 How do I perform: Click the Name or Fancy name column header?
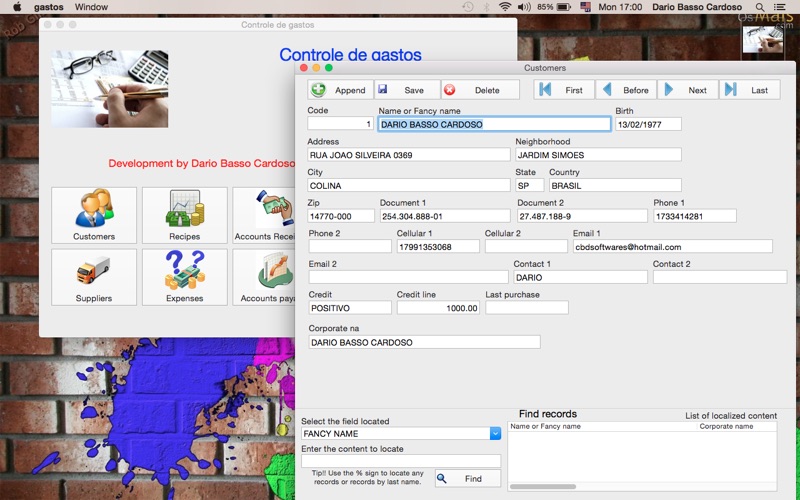click(602, 426)
